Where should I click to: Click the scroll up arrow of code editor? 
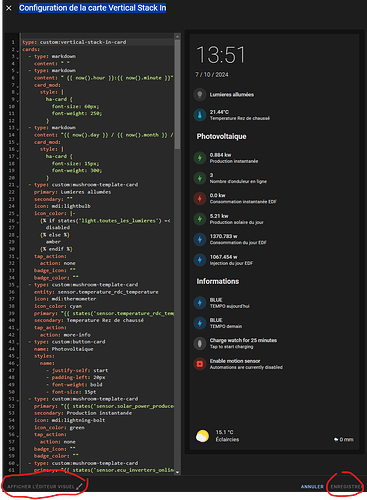177,36
